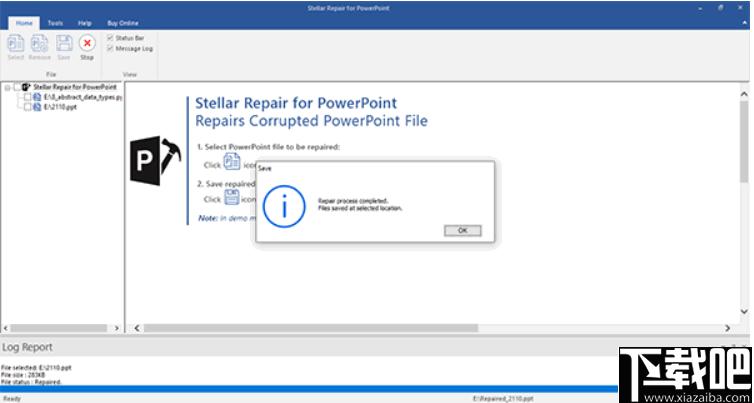Click main pane vertical scroll-down arrow

pos(744,312)
